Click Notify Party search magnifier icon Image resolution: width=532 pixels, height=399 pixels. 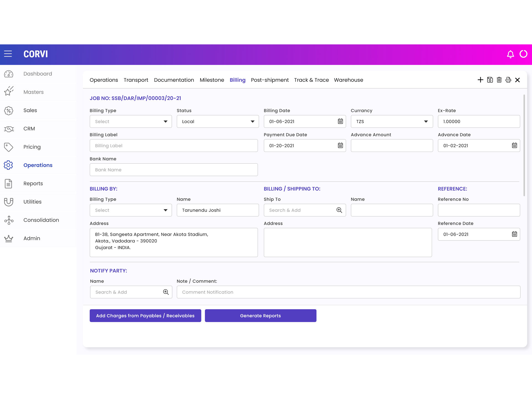pyautogui.click(x=166, y=292)
